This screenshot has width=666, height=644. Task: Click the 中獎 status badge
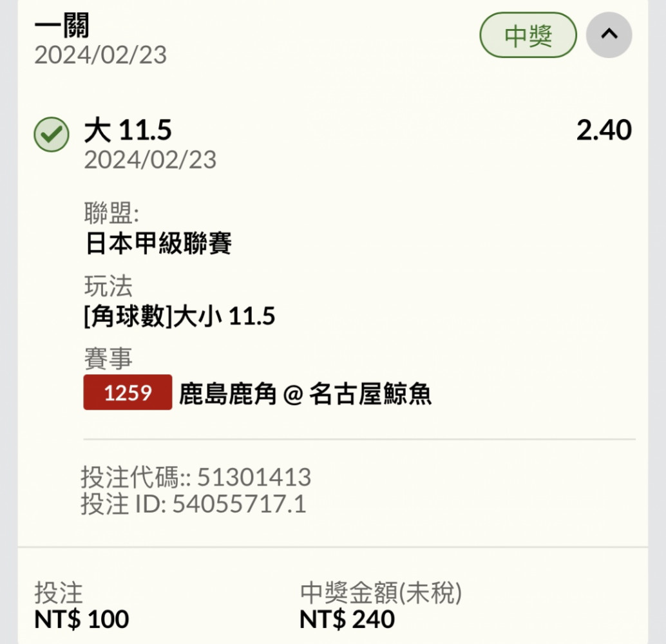click(x=528, y=35)
